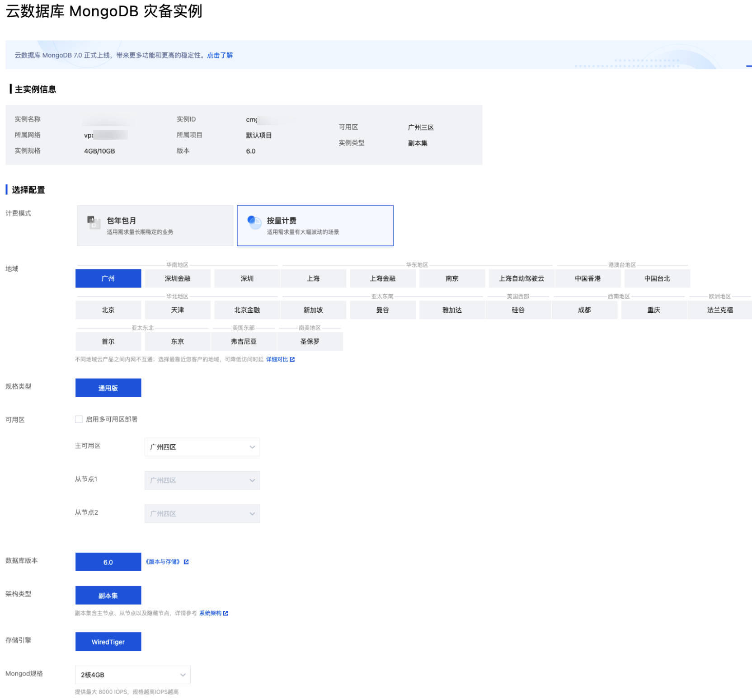Select the 南京 region
This screenshot has height=700, width=752.
(452, 278)
